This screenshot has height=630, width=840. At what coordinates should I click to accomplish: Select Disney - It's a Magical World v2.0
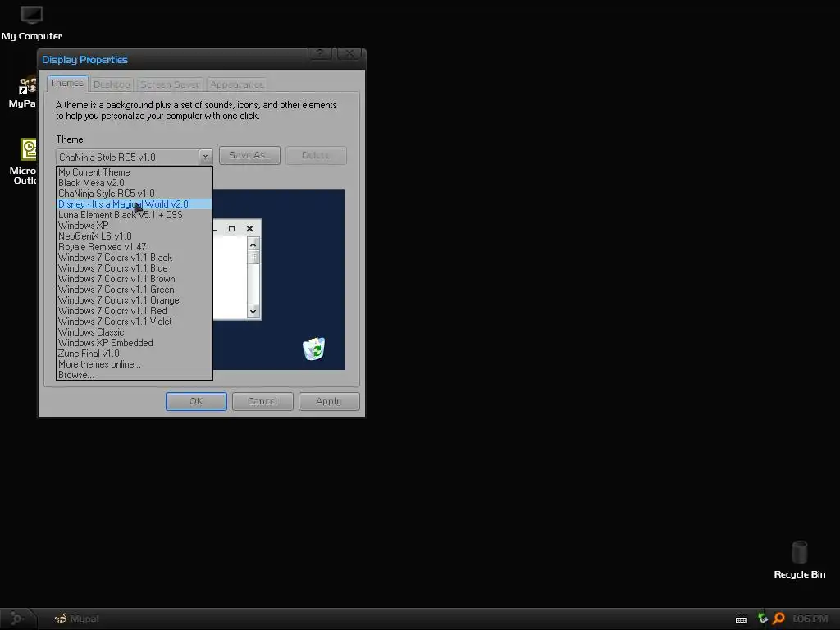tap(135, 204)
